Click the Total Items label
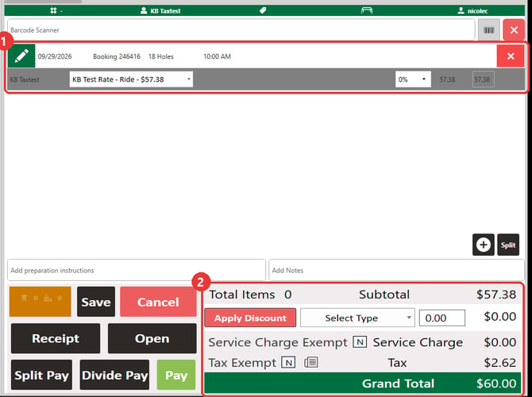This screenshot has width=532, height=397. tap(241, 295)
